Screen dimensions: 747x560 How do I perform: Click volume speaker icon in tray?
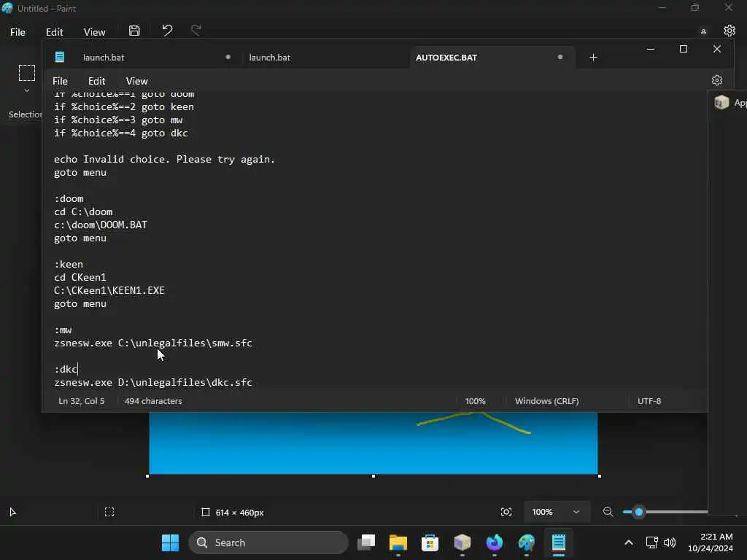click(x=670, y=542)
